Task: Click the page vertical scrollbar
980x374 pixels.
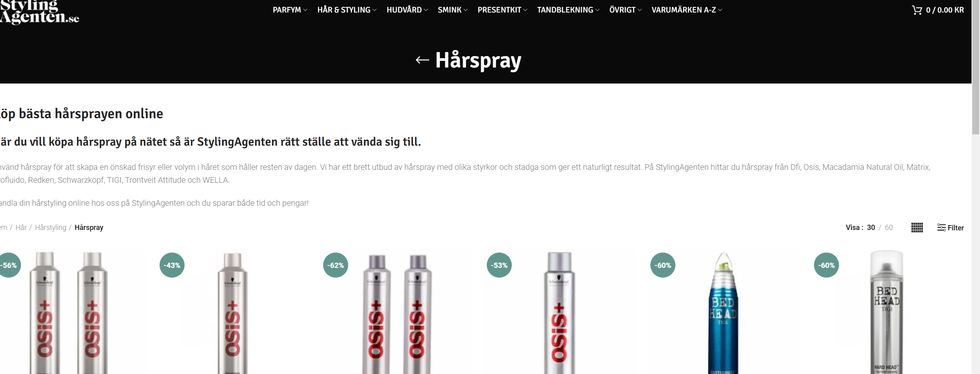Action: (x=976, y=187)
